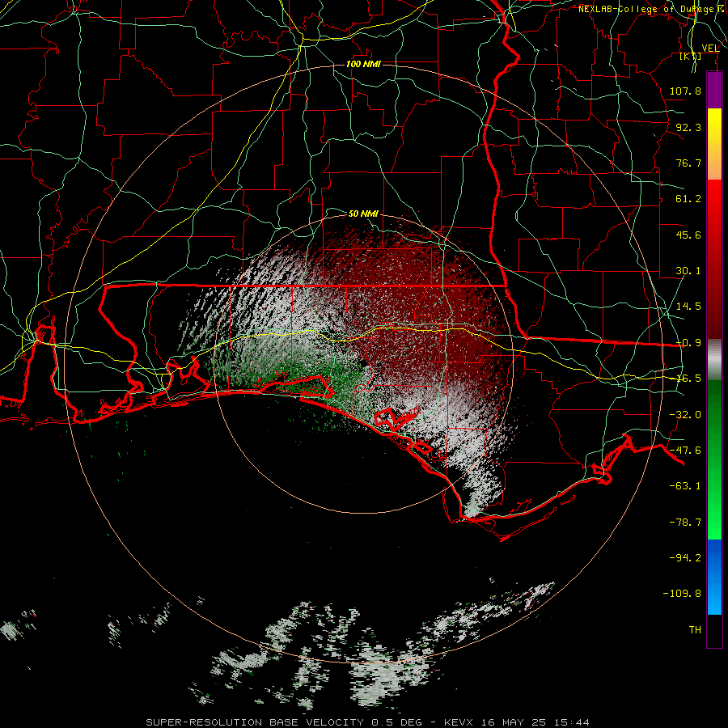Select the -0.9 velocity scale value
Screen dimensions: 728x728
pos(688,343)
